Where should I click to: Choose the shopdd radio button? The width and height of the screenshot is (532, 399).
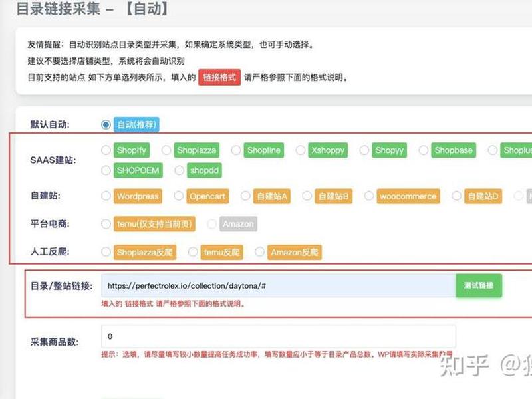[179, 170]
